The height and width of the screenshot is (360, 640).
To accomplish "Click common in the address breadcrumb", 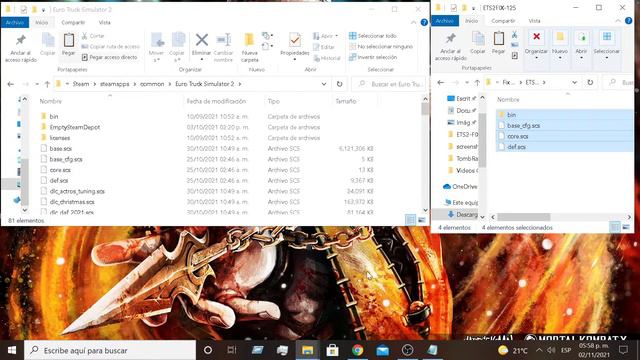I will (152, 84).
